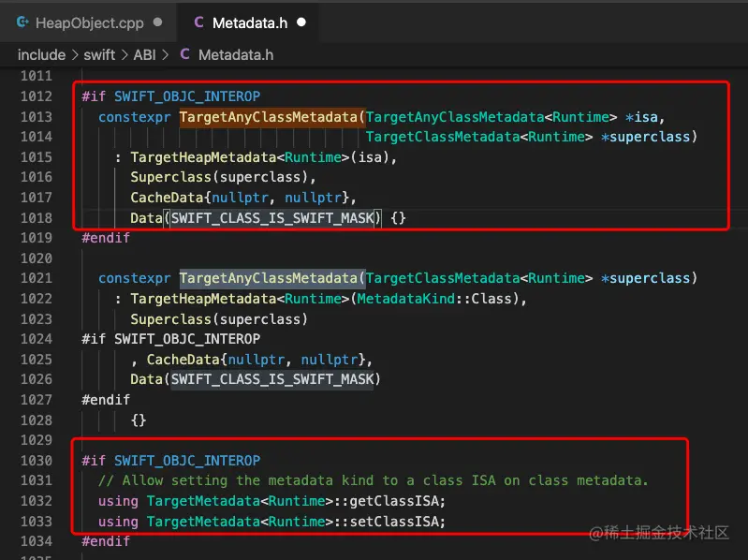The height and width of the screenshot is (560, 748).
Task: Click '#endif' on line 1034
Action: click(x=106, y=541)
